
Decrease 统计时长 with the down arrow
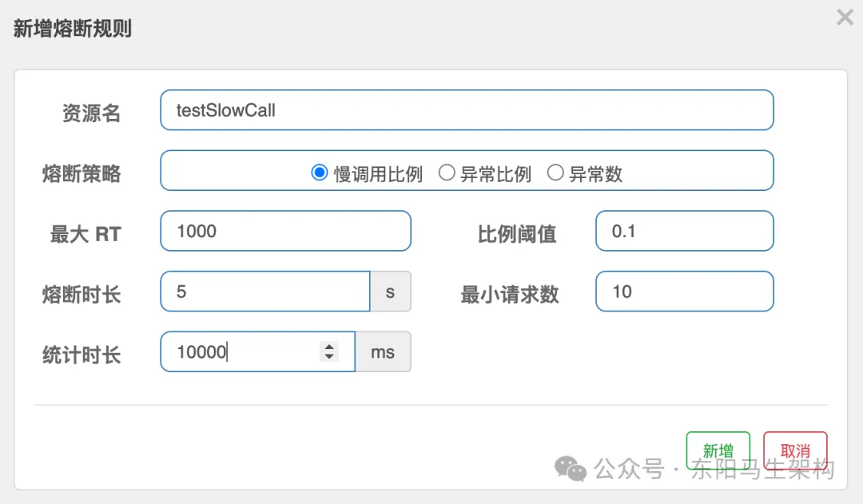pyautogui.click(x=328, y=357)
